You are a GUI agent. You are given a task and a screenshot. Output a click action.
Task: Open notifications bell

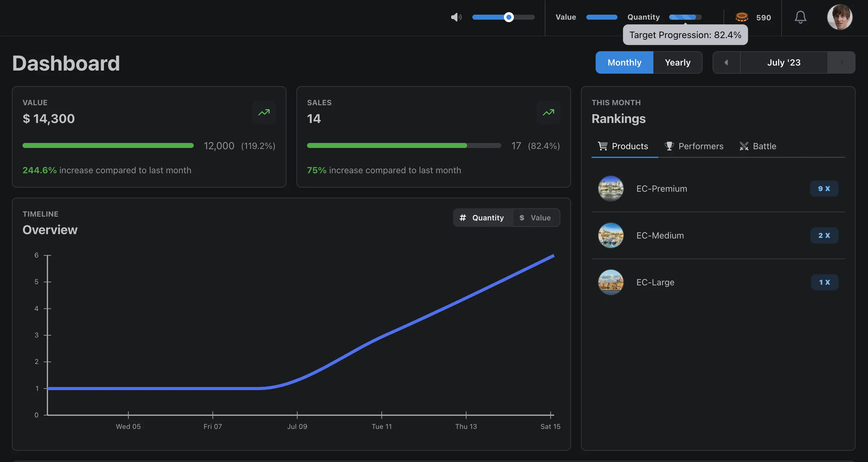(800, 17)
